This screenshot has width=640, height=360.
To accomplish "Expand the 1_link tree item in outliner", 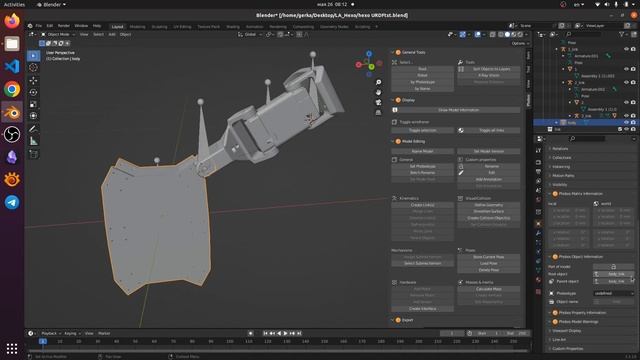I will pyautogui.click(x=556, y=49).
